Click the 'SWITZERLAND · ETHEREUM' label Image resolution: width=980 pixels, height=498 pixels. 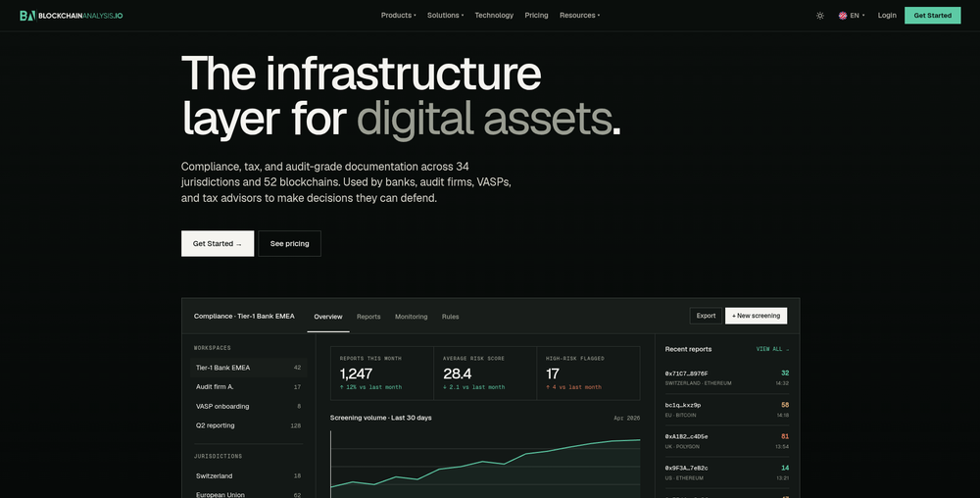point(698,383)
